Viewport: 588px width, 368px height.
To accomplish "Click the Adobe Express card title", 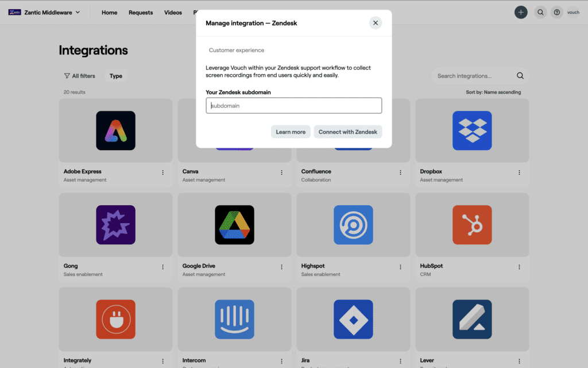I will (83, 171).
